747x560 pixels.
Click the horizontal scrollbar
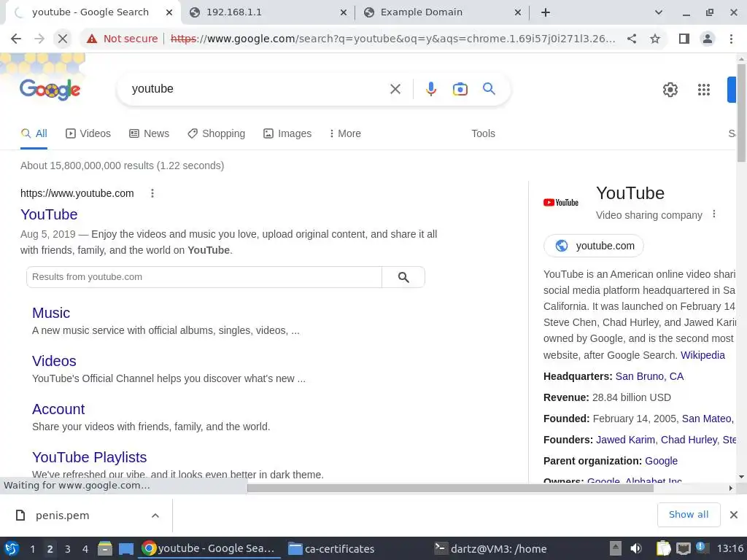[450, 488]
